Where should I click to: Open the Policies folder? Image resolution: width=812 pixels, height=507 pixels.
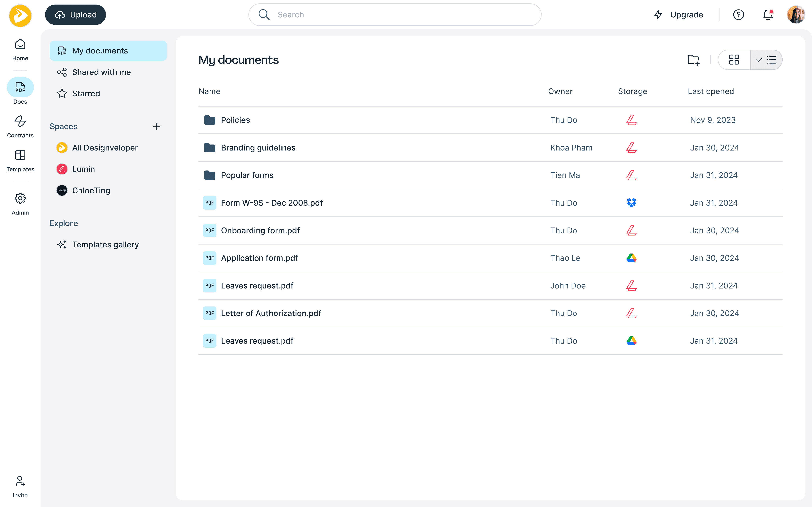235,120
